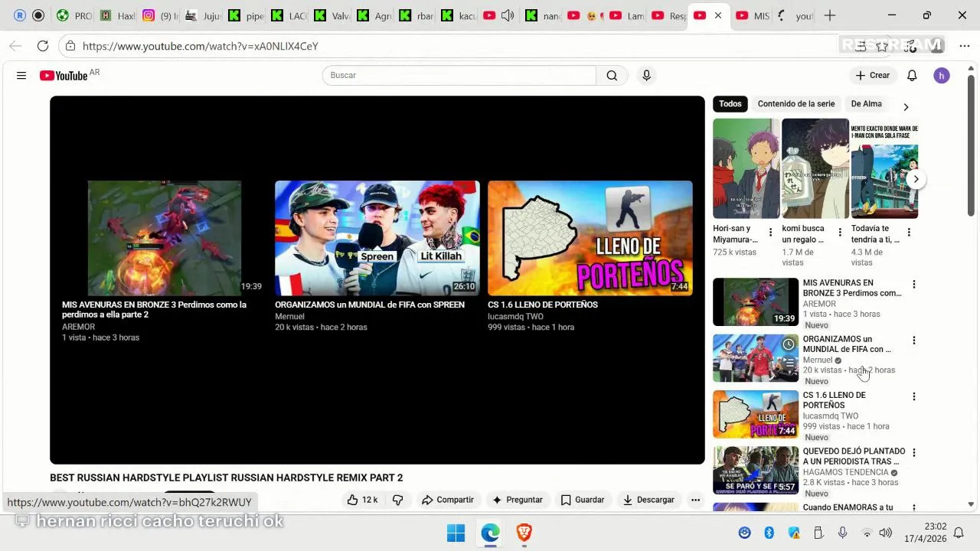Go back with the browser back arrow
The width and height of the screenshot is (980, 551).
(15, 46)
